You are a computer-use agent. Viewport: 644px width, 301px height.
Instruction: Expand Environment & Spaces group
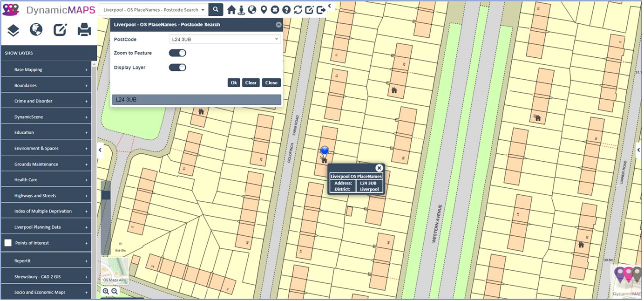[87, 149]
